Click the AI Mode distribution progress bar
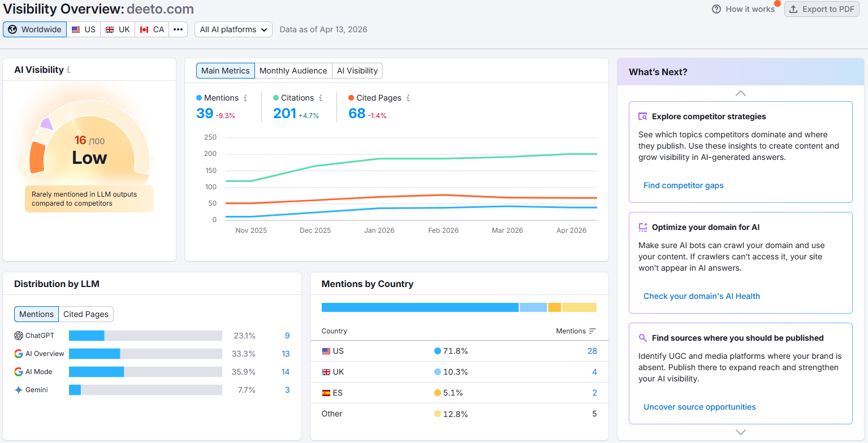868x443 pixels. point(145,372)
